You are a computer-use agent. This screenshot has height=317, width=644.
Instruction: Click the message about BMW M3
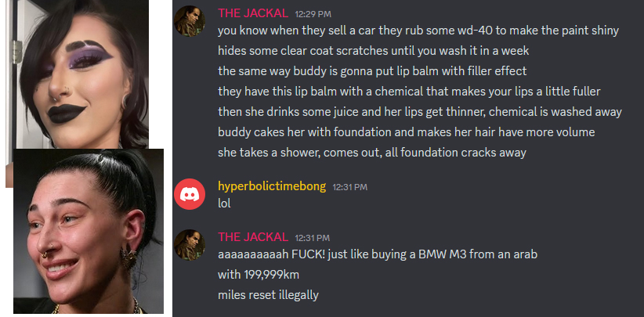point(378,254)
